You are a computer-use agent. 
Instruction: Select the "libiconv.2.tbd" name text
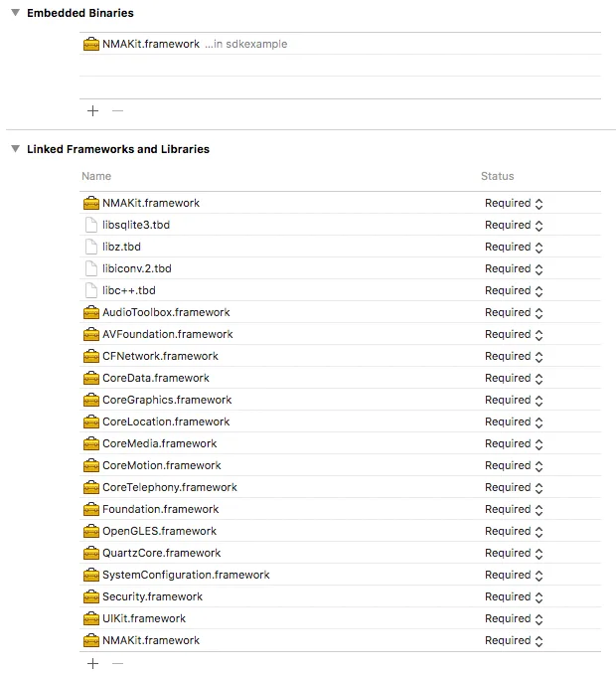137,269
